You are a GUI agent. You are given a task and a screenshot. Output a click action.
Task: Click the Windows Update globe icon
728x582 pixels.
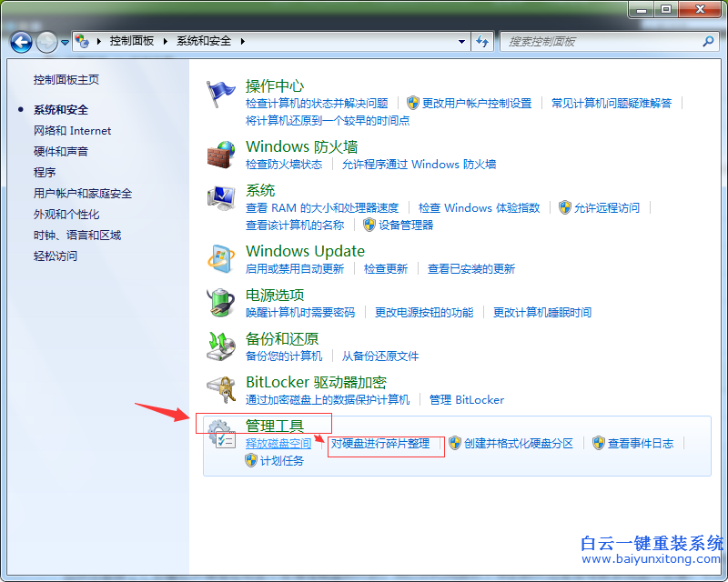(221, 257)
